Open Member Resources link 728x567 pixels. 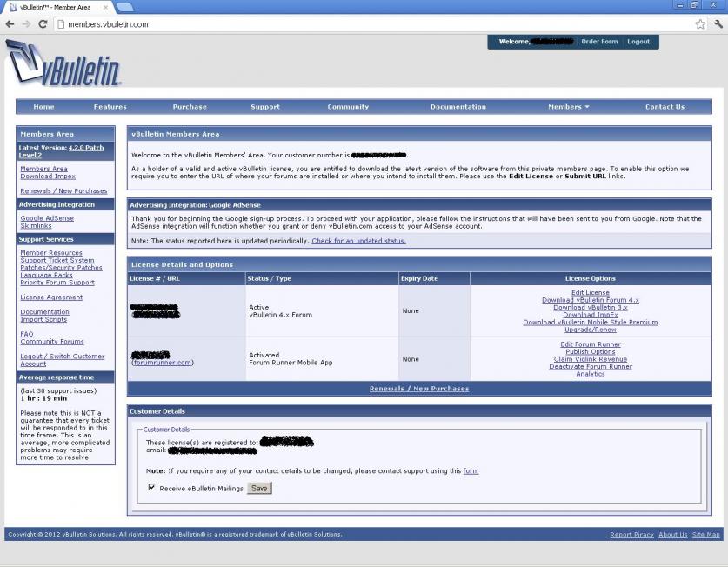(x=51, y=252)
